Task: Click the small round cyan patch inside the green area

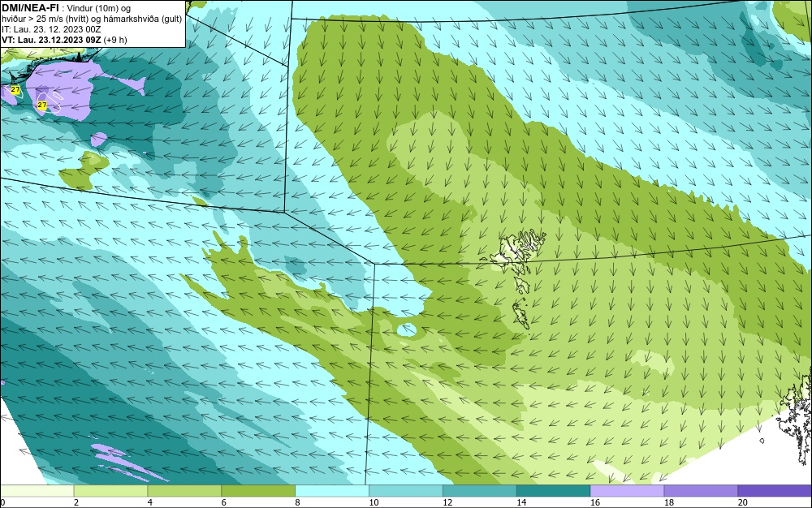Action: pyautogui.click(x=407, y=329)
